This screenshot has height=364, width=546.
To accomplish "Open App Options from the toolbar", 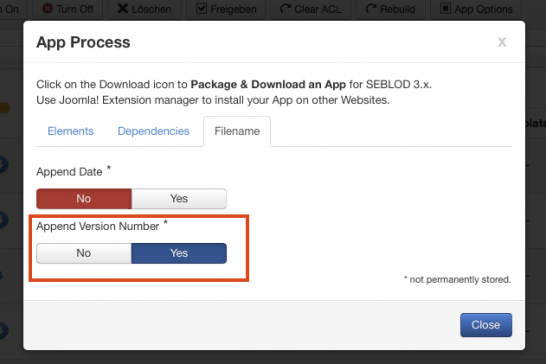I will coord(476,9).
